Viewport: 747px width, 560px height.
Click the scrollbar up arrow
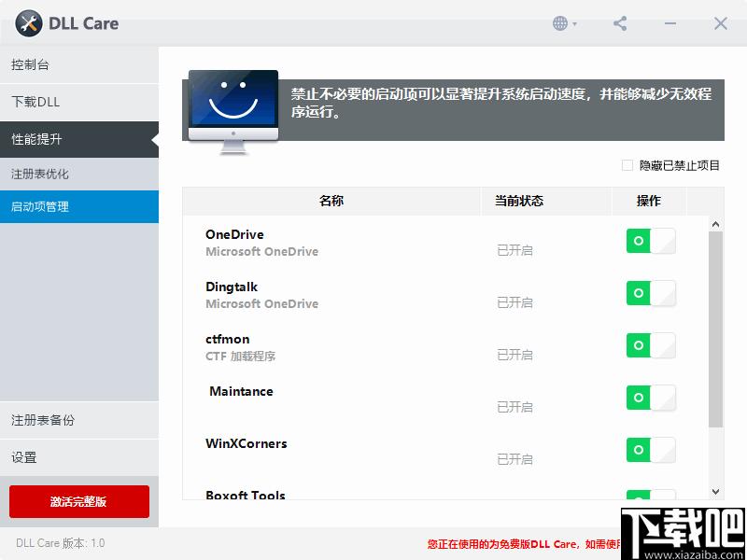pos(715,224)
